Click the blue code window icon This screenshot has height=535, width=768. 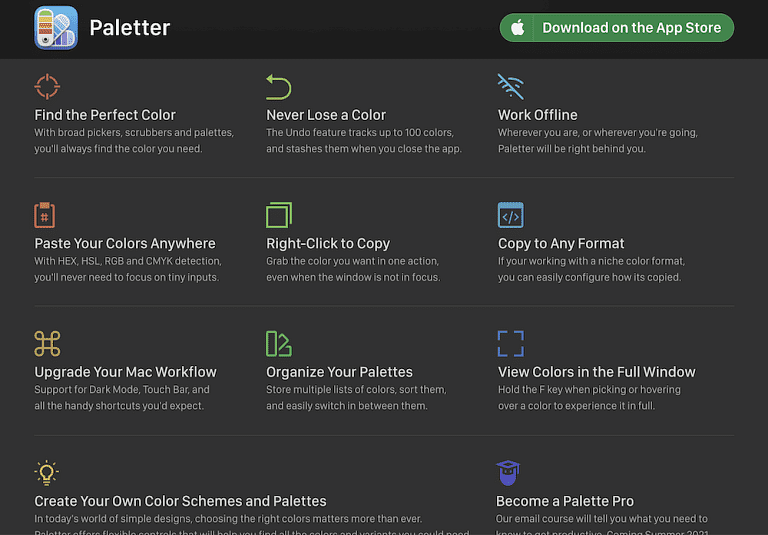(x=510, y=215)
